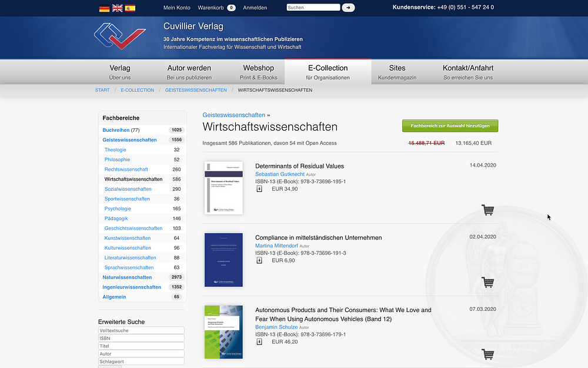The height and width of the screenshot is (368, 588).
Task: Click the Cuvillier Verlag logo
Action: (x=120, y=36)
